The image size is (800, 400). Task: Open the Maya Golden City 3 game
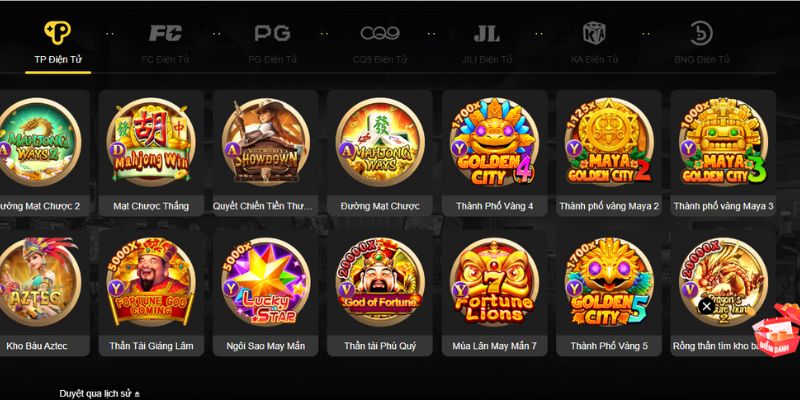click(x=723, y=142)
